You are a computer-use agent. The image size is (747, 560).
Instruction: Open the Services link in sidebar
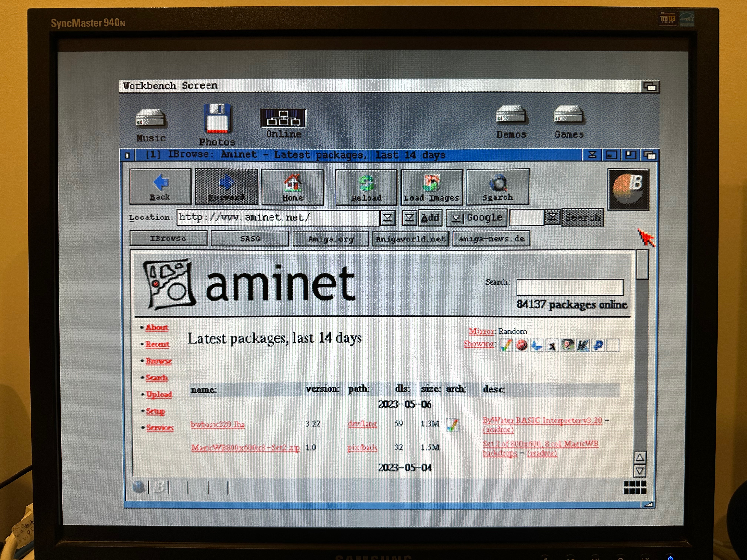point(160,428)
